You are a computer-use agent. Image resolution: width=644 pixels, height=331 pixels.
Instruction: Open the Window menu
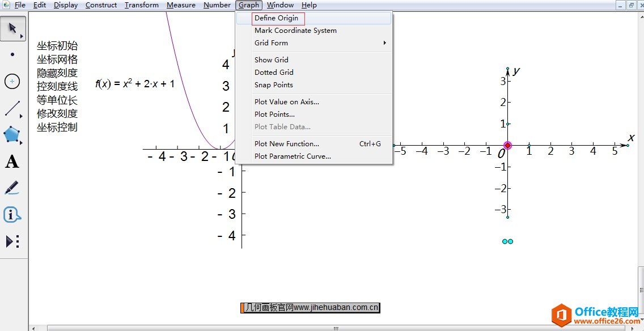tap(280, 5)
